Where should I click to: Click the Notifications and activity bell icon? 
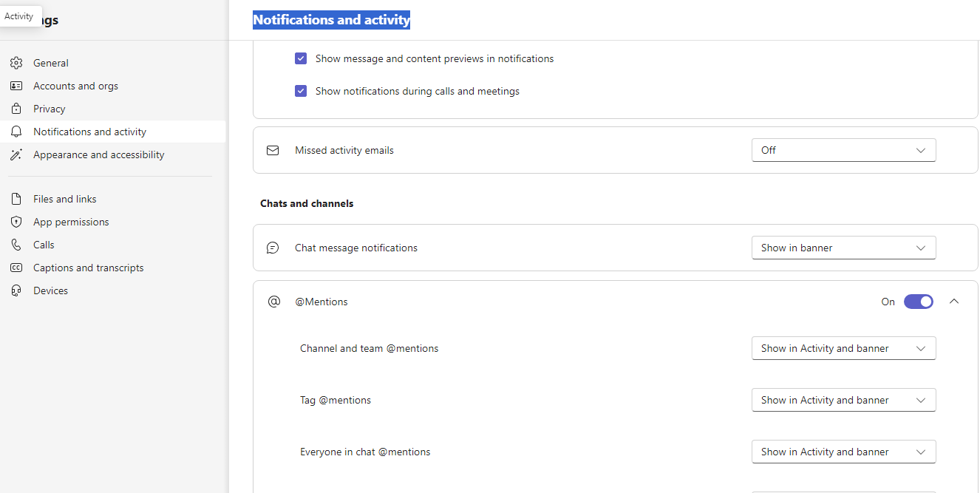point(16,132)
